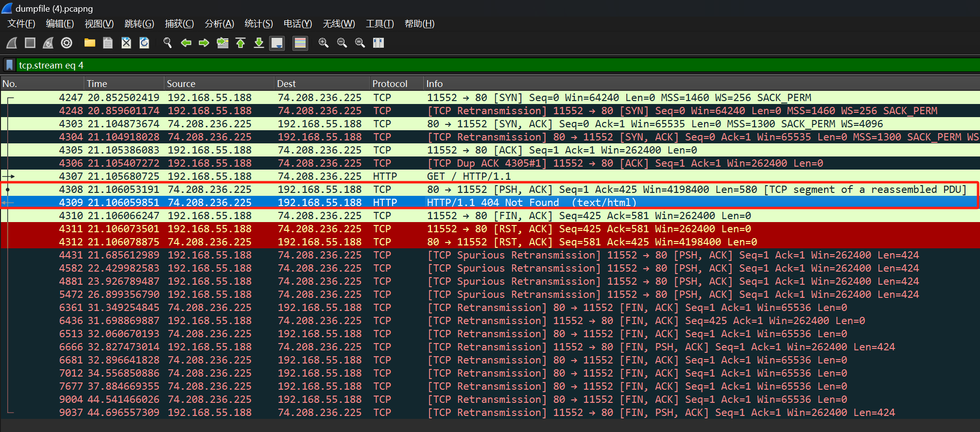Toggle auto-scroll during live capture
This screenshot has height=432, width=980.
tap(277, 43)
